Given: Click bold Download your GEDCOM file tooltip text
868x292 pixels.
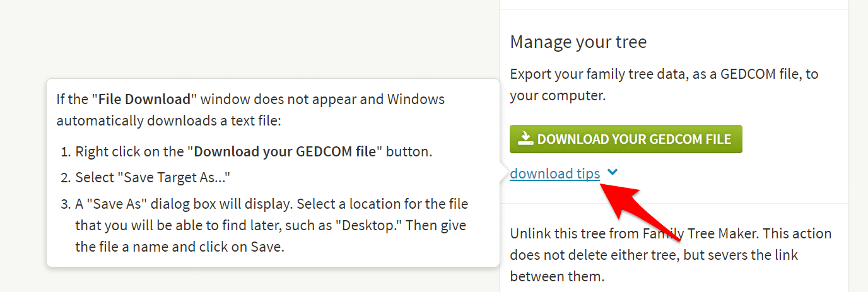Looking at the screenshot, I should (284, 152).
